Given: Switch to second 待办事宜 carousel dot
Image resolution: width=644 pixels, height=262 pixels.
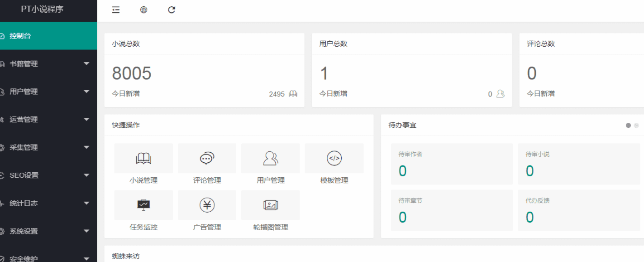Looking at the screenshot, I should click(x=636, y=126).
